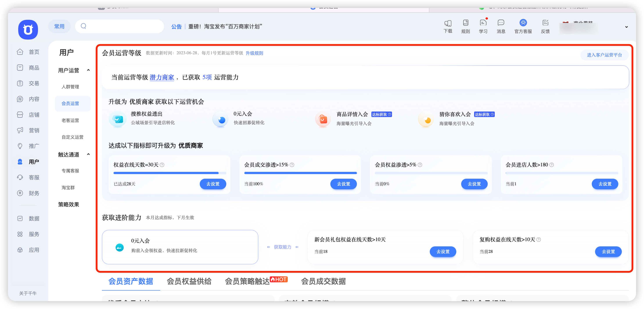Click the 会员成交渗透 progress bar
The height and width of the screenshot is (309, 644).
coord(300,173)
